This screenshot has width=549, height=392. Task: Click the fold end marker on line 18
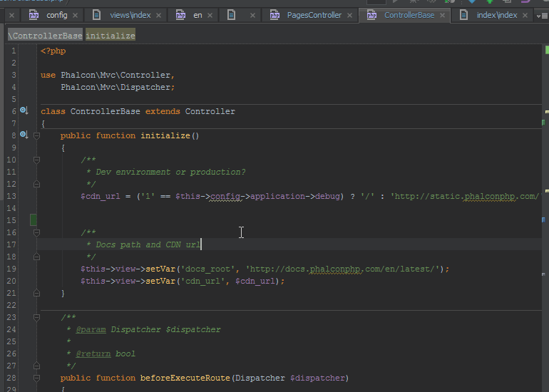click(x=36, y=257)
